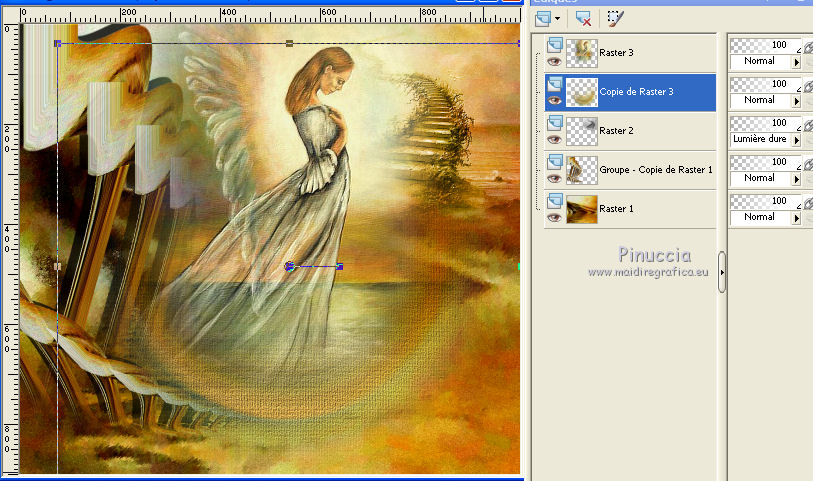Viewport: 813px width, 481px height.
Task: Select the Copie de Raster 3 thumbnail
Action: tap(582, 92)
